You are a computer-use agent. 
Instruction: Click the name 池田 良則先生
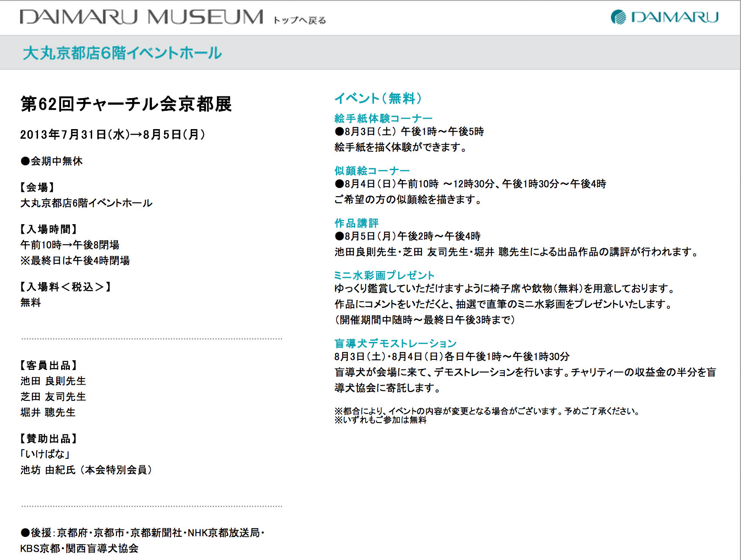[x=53, y=381]
